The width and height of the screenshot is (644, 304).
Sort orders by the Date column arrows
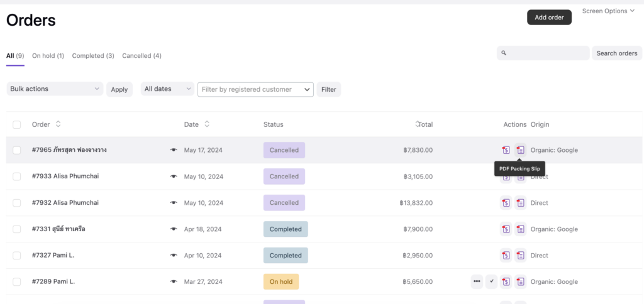pos(207,124)
